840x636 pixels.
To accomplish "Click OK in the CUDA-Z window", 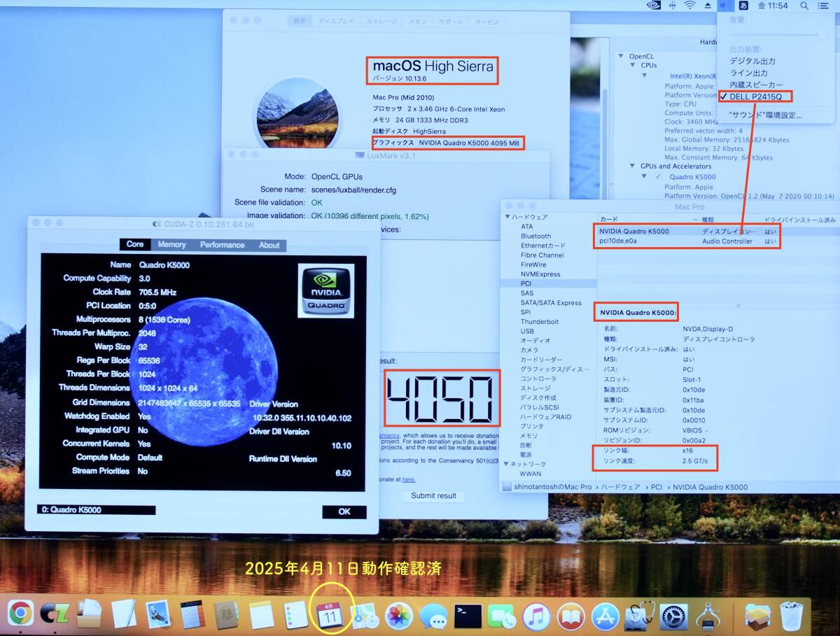I will coord(344,511).
